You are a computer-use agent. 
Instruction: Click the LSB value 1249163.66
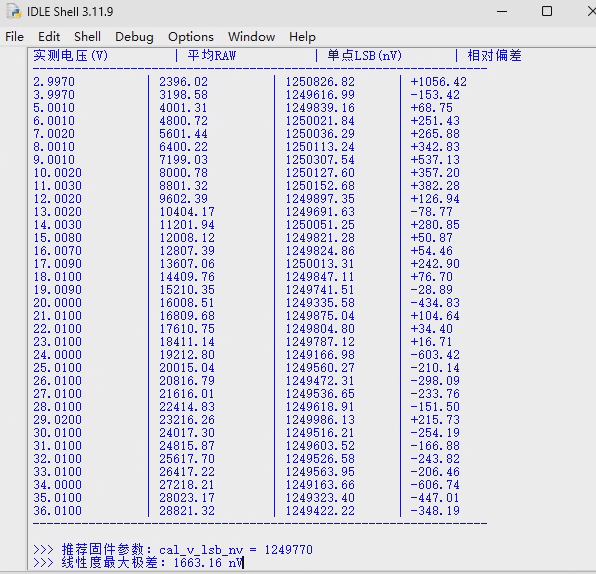(x=320, y=485)
